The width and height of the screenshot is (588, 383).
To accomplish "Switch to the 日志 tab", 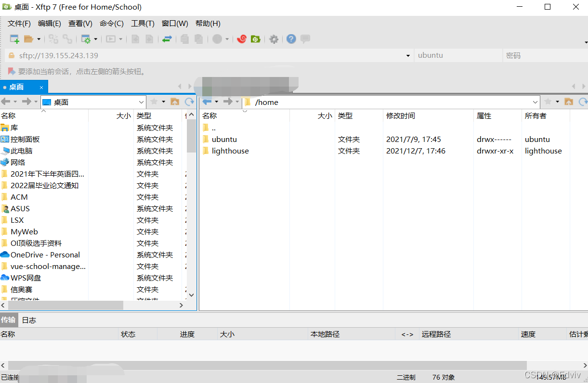I will (29, 320).
